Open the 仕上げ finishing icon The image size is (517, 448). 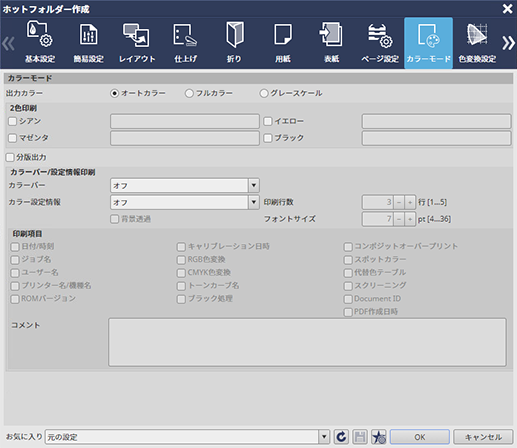[185, 43]
